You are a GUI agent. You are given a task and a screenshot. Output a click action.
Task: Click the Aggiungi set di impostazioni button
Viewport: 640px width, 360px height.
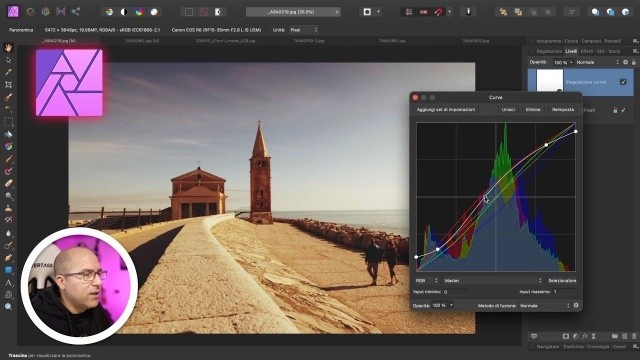(446, 110)
